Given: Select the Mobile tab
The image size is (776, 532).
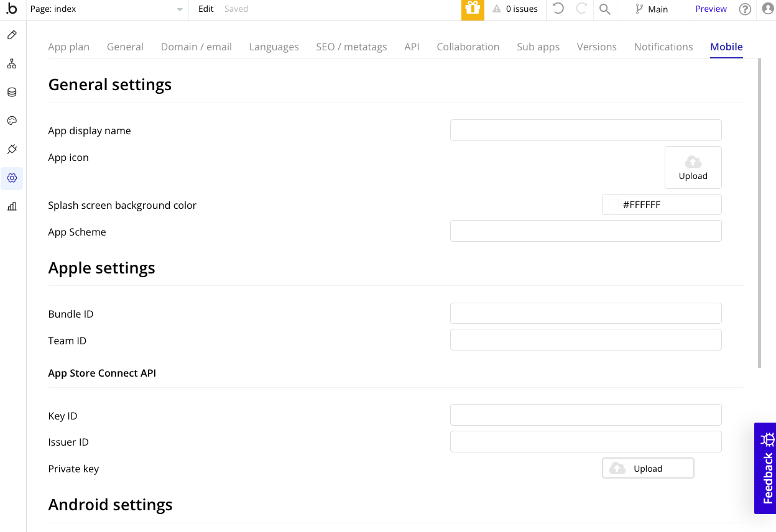Looking at the screenshot, I should click(726, 47).
